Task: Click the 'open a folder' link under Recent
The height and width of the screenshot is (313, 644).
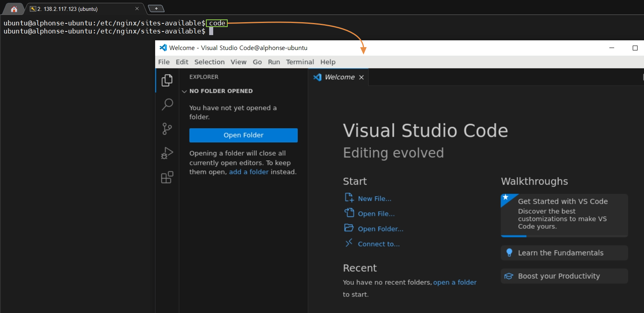Action: tap(455, 282)
